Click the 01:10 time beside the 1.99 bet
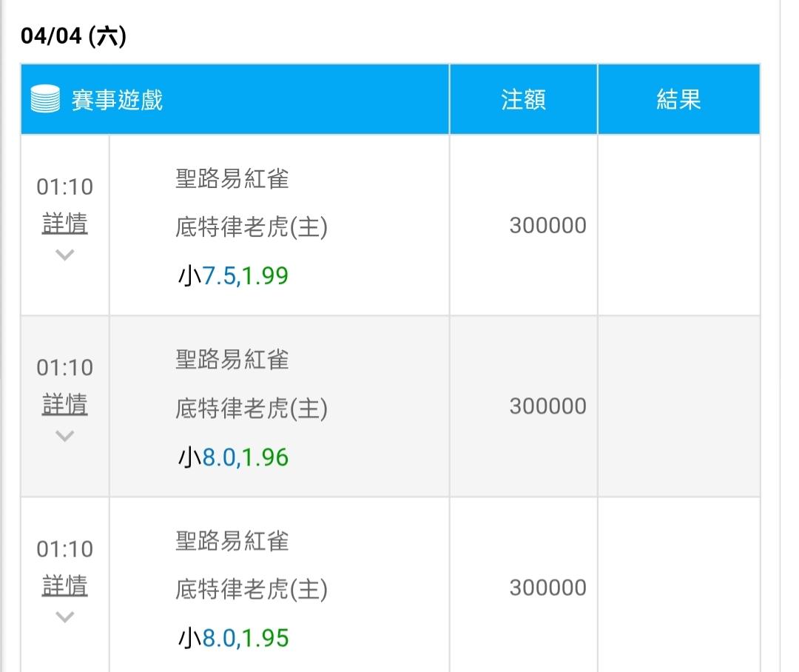 coord(65,187)
